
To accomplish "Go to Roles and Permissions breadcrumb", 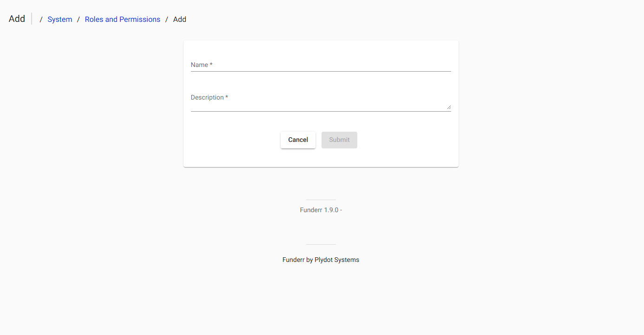I will [x=123, y=20].
